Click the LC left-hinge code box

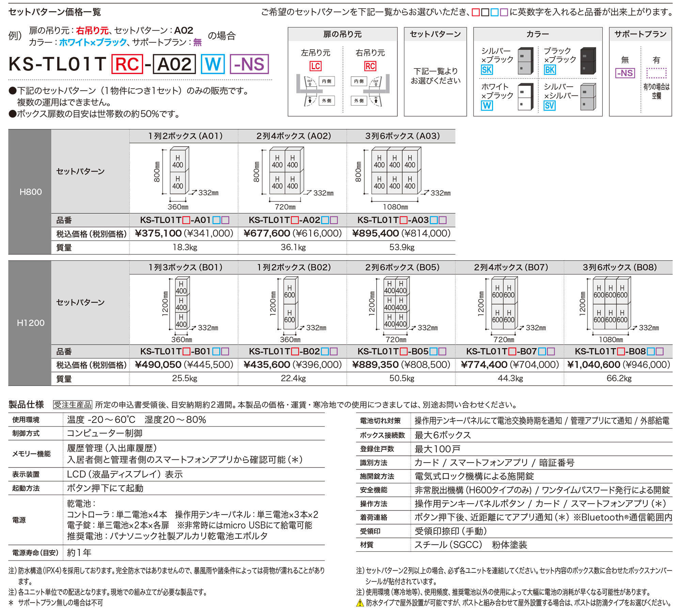pos(315,66)
